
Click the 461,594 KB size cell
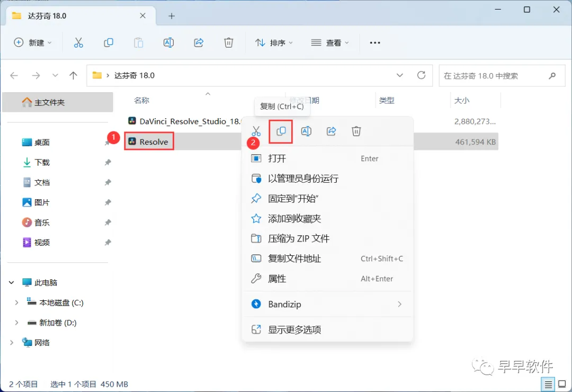475,142
